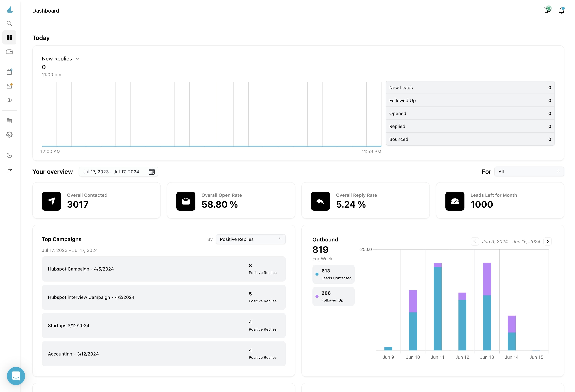Screen dimensions: 575x392
Task: Click the Overall Contacted paper plane icon
Action: click(51, 201)
